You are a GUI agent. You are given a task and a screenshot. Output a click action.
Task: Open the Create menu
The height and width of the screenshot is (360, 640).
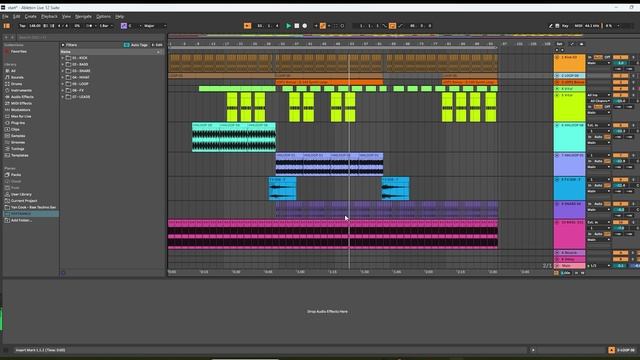pos(31,16)
